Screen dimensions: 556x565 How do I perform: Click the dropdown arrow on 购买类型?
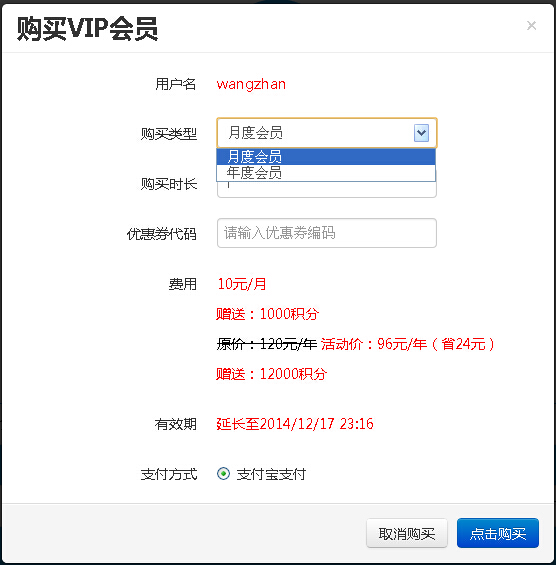coord(421,133)
